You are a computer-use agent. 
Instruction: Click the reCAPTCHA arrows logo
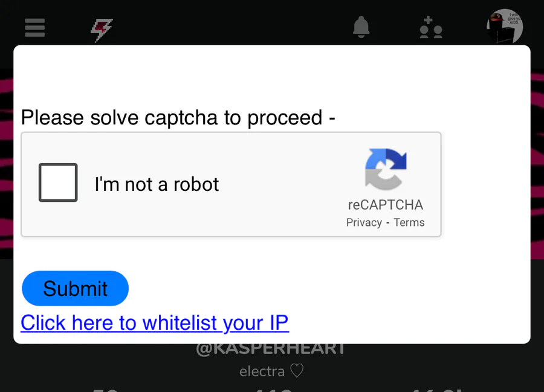coord(386,169)
